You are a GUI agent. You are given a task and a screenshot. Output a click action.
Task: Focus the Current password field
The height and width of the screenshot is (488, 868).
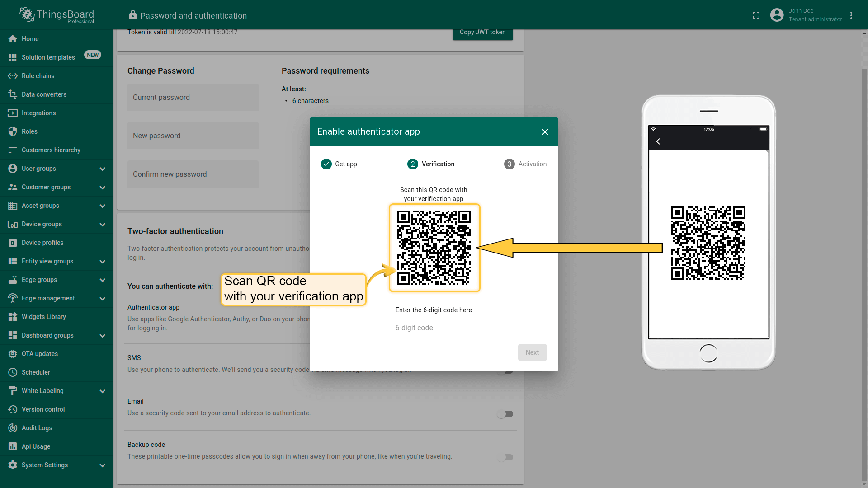tap(193, 97)
